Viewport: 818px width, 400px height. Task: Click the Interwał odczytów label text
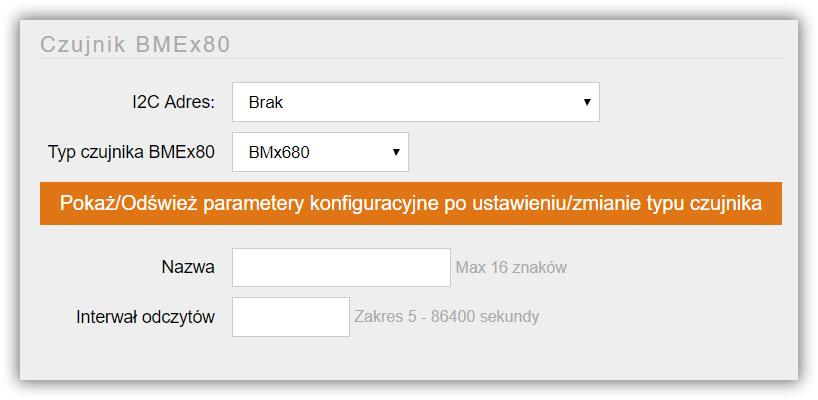pos(146,317)
